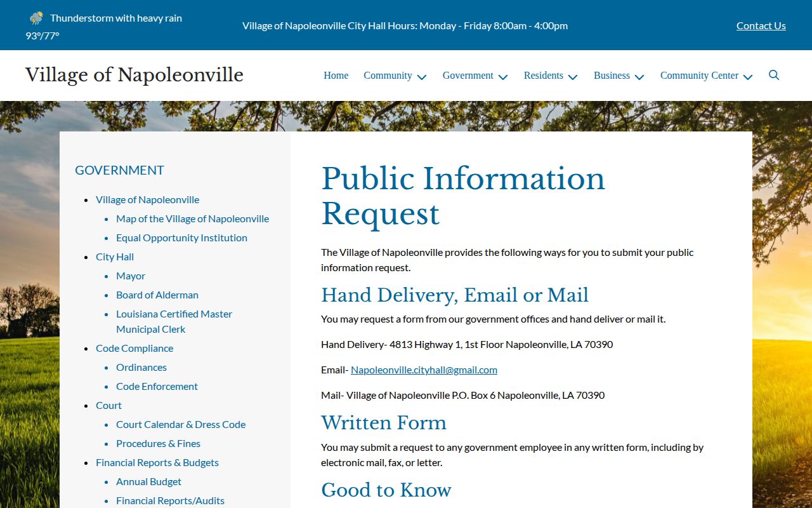This screenshot has width=812, height=508.
Task: Open Board of Alderman link
Action: [x=157, y=295]
